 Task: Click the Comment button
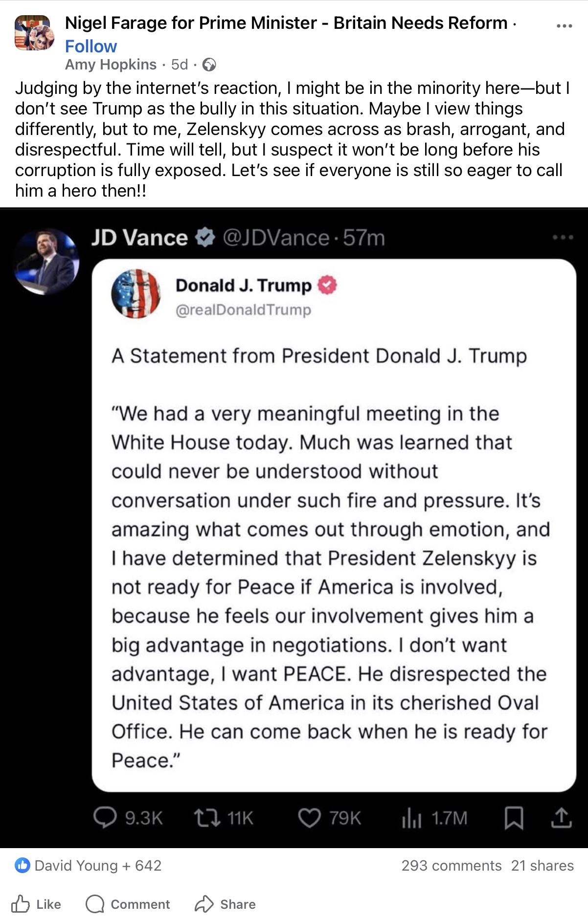pyautogui.click(x=128, y=904)
